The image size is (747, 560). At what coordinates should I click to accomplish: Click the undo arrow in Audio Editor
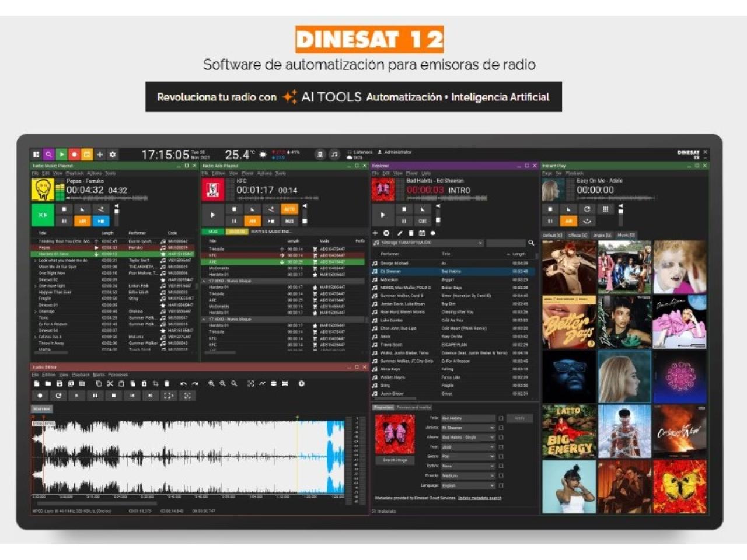[183, 384]
